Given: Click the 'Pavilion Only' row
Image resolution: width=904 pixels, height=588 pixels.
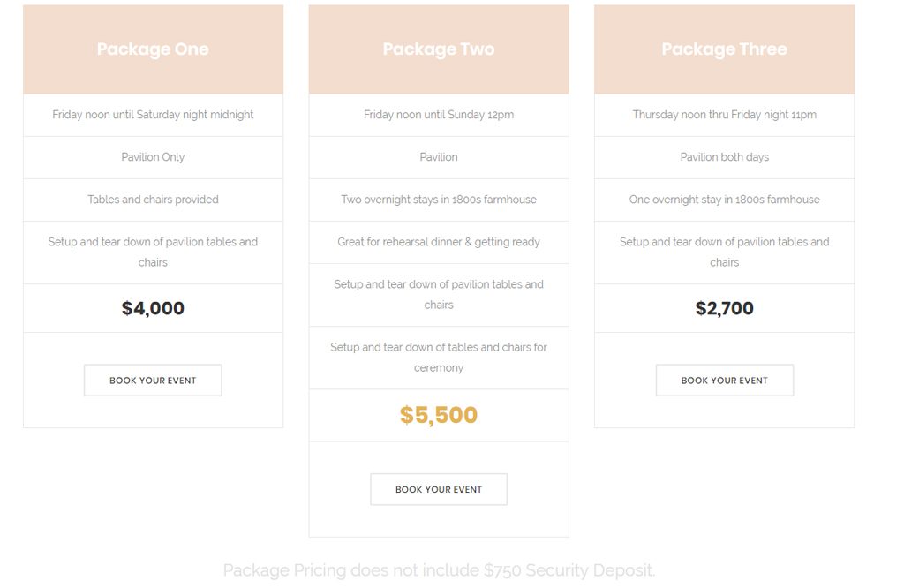Looking at the screenshot, I should (153, 157).
